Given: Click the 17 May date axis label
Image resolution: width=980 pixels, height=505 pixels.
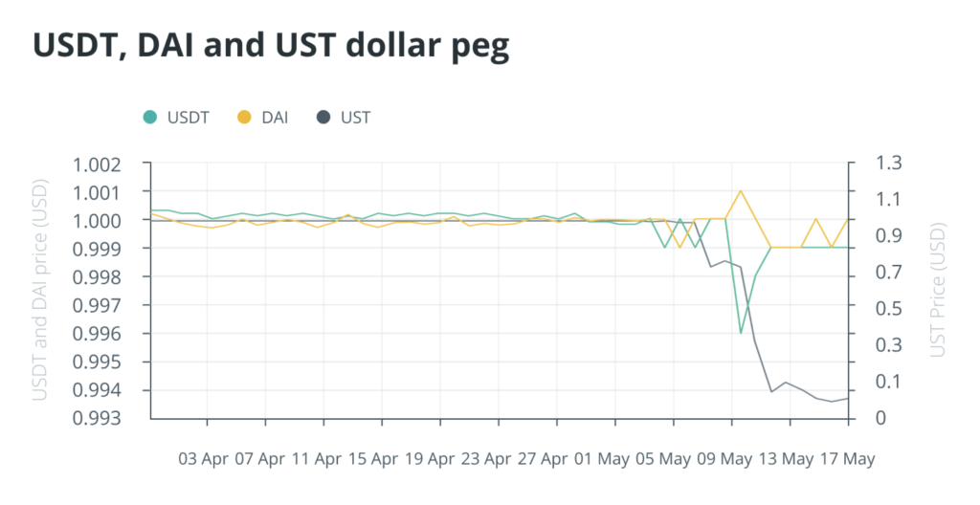Looking at the screenshot, I should click(x=848, y=459).
